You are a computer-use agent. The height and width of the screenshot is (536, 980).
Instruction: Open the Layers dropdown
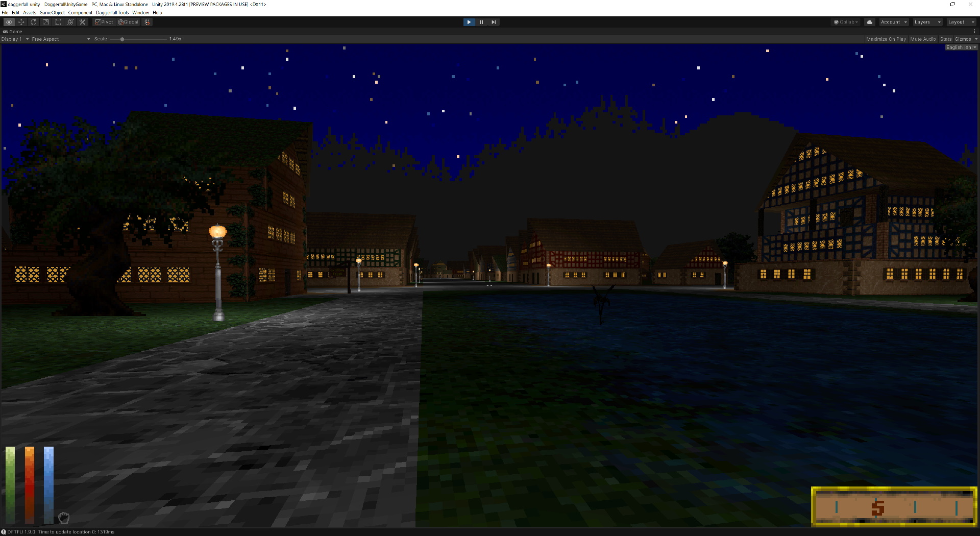point(927,22)
